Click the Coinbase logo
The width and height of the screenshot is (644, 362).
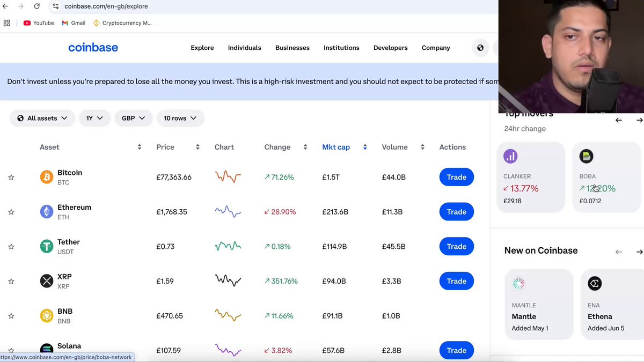tap(93, 48)
